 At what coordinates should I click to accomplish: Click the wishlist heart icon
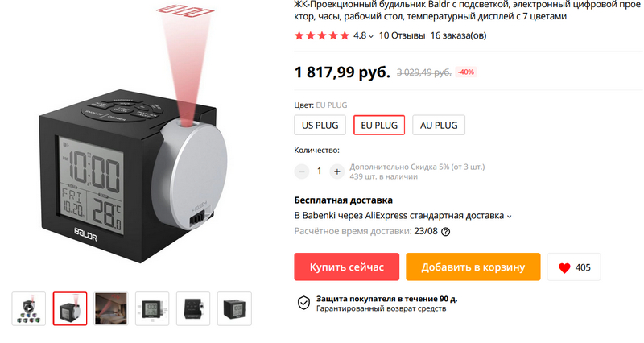coord(564,268)
